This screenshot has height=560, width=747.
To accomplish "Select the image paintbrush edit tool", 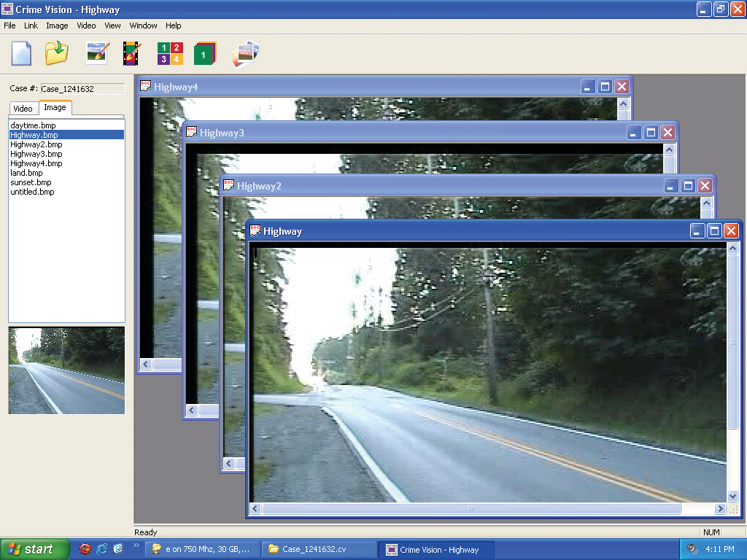I will (x=98, y=53).
